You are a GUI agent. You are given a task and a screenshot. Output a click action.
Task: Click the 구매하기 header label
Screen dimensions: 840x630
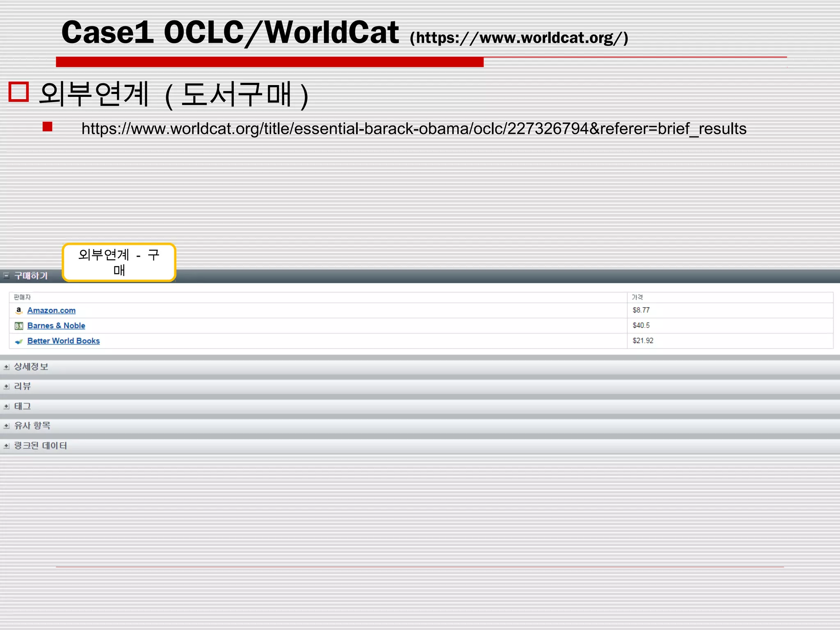pos(31,276)
